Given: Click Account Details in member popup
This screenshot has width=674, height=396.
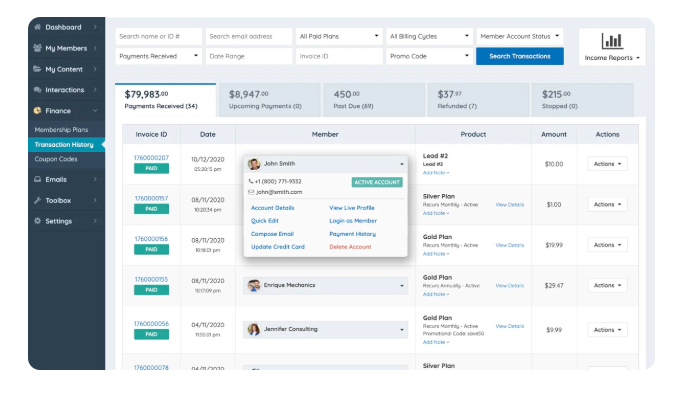Looking at the screenshot, I should coord(273,208).
